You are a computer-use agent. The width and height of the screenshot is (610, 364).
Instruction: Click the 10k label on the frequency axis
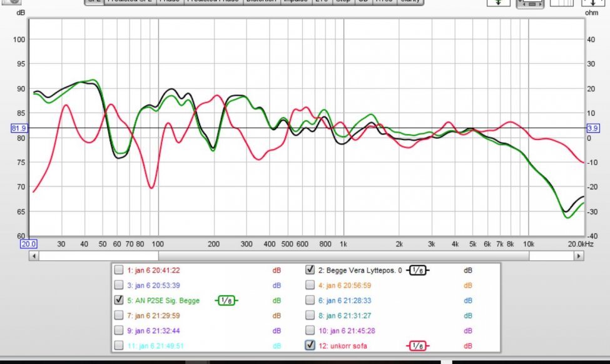click(x=528, y=244)
